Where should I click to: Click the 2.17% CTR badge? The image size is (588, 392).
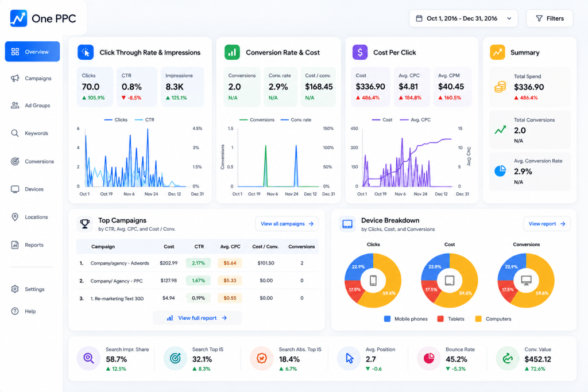click(x=198, y=263)
